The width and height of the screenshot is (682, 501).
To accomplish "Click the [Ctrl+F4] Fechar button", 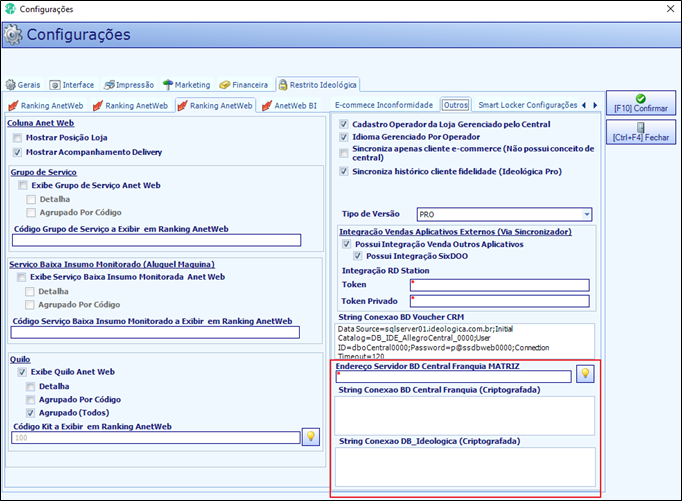I will 641,132.
